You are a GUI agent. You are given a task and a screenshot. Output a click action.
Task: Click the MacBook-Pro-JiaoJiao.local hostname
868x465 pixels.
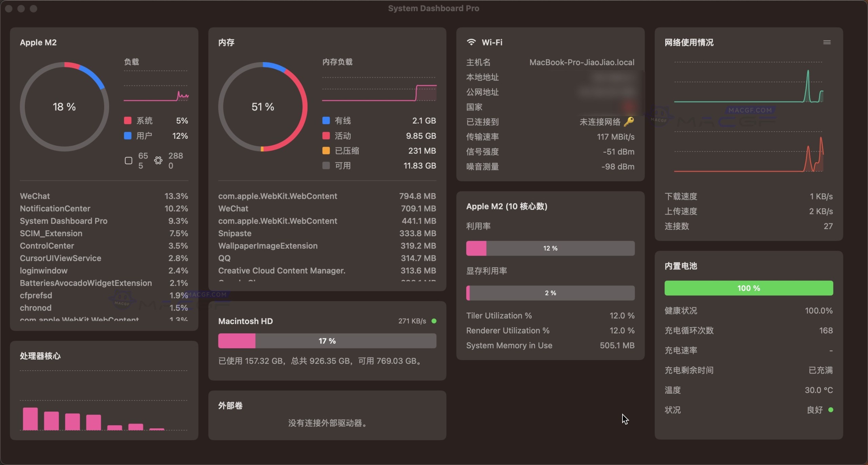(x=581, y=62)
